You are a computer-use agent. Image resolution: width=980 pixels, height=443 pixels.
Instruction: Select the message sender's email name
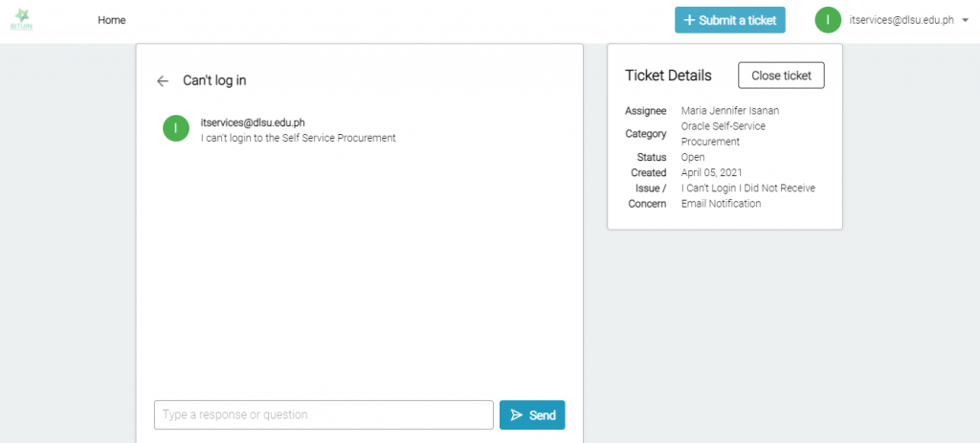253,122
